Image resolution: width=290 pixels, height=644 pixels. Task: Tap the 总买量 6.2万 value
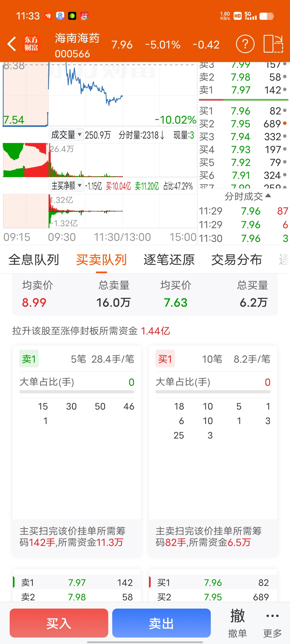click(x=253, y=302)
